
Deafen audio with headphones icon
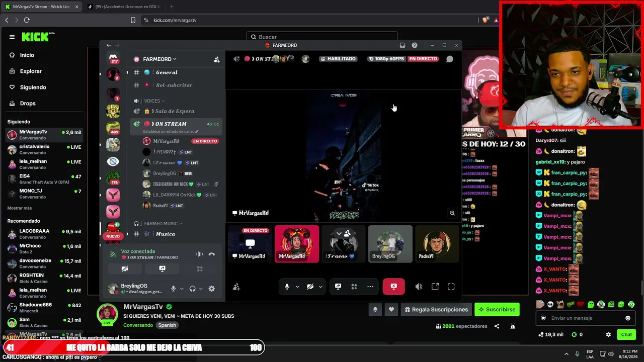[192, 289]
